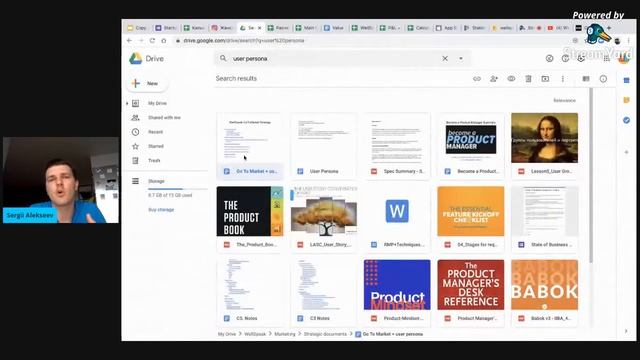Open Tasks icon in right side panel

tap(627, 120)
